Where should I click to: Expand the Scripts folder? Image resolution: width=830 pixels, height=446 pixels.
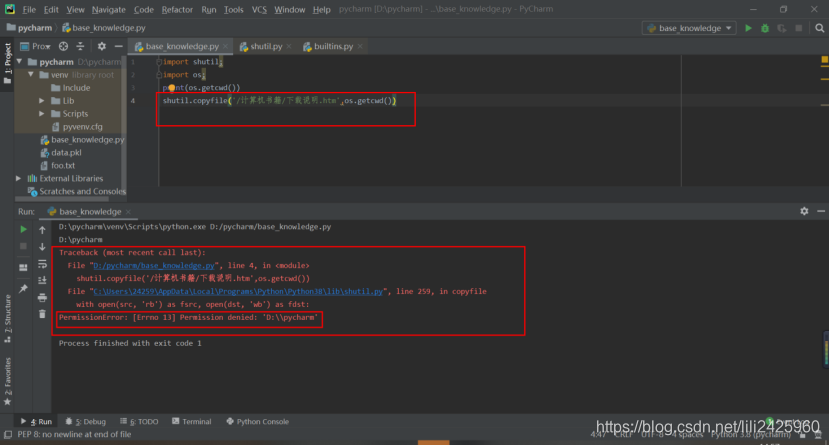pyautogui.click(x=42, y=114)
